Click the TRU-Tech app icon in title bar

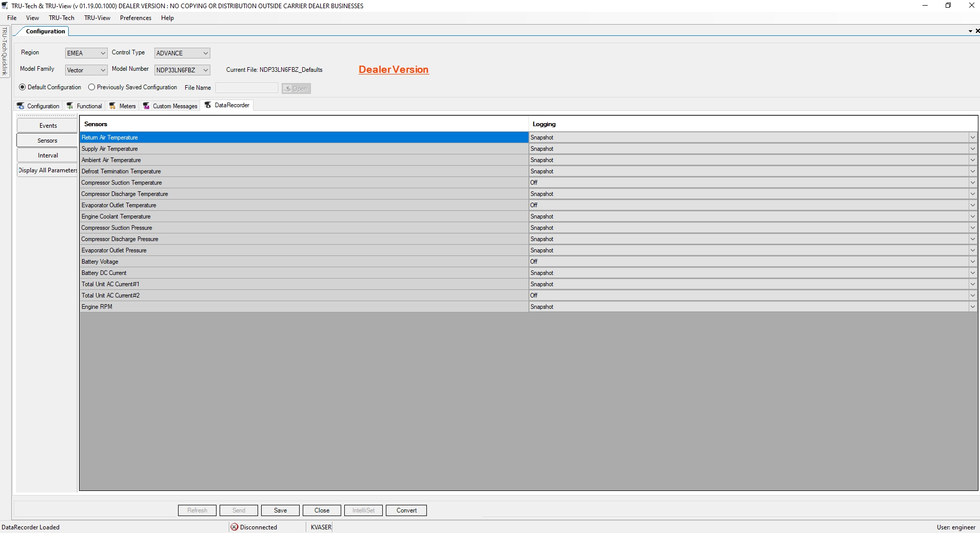[5, 6]
